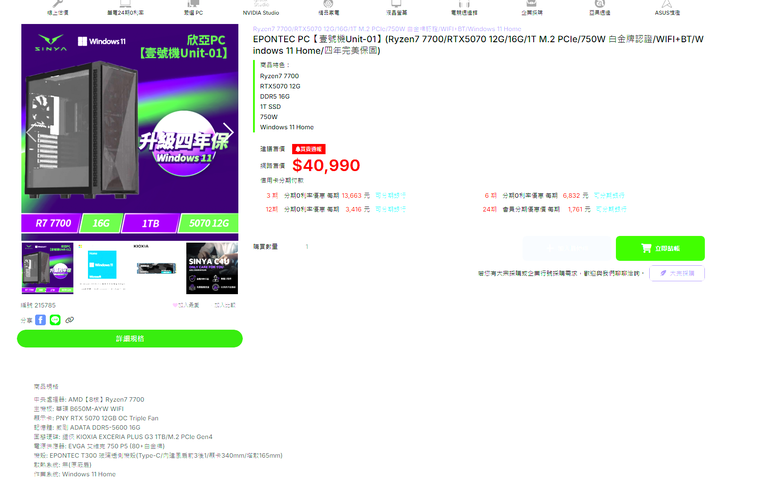The image size is (780, 491).
Task: Share product via LINE
Action: point(55,320)
